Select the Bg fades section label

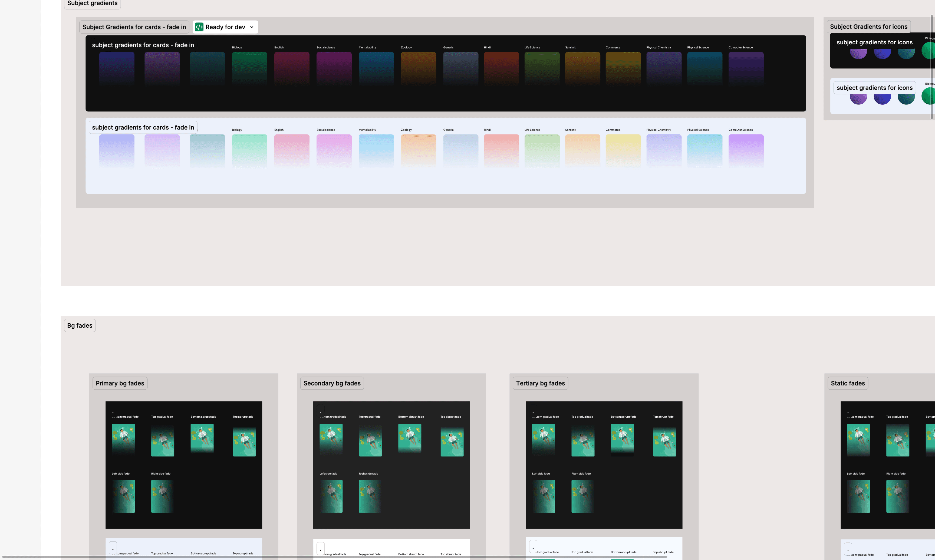pyautogui.click(x=80, y=325)
